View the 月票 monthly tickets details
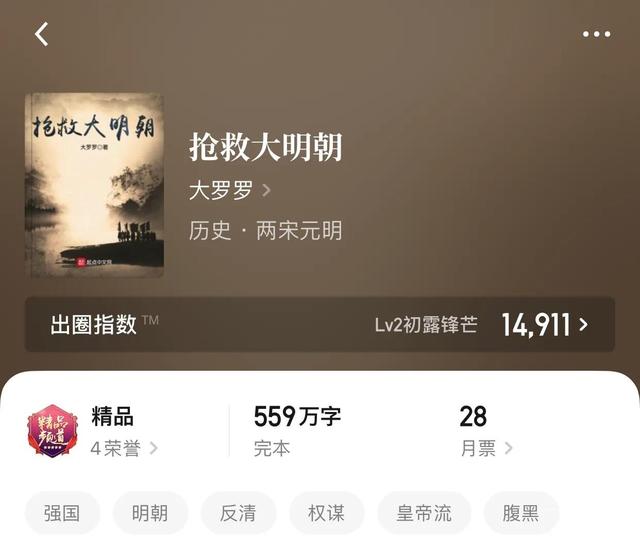The width and height of the screenshot is (640, 551). pos(486,448)
